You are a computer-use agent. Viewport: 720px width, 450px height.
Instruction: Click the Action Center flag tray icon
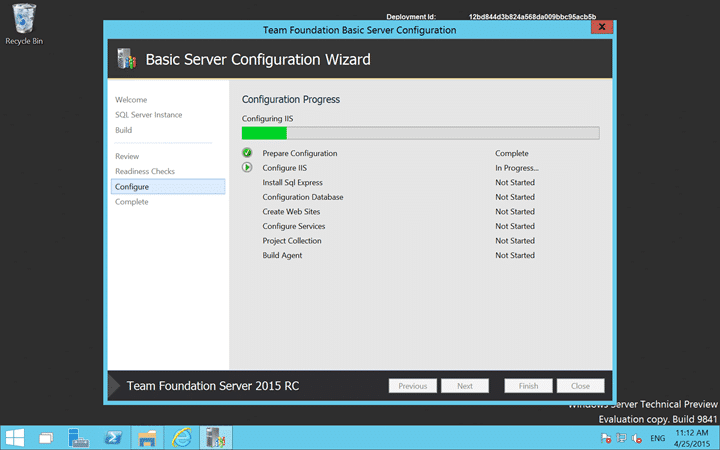click(x=606, y=438)
